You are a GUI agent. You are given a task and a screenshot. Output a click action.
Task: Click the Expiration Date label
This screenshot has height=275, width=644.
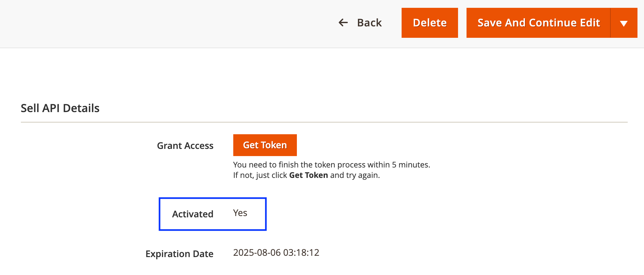(180, 253)
